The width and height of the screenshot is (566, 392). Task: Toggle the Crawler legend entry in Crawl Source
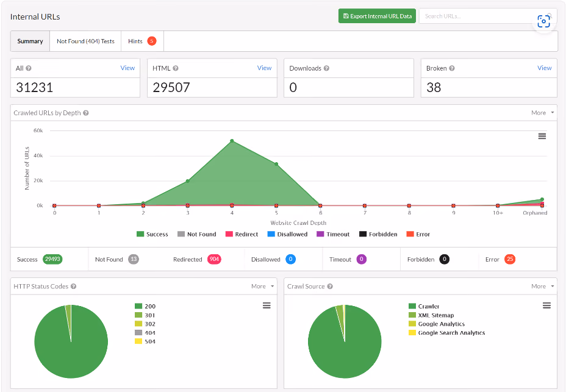coord(424,306)
